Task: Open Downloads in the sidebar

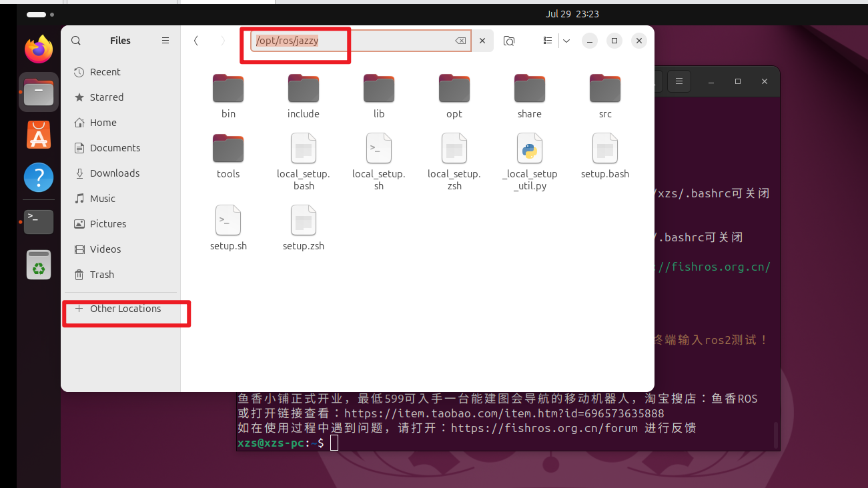Action: pyautogui.click(x=120, y=173)
